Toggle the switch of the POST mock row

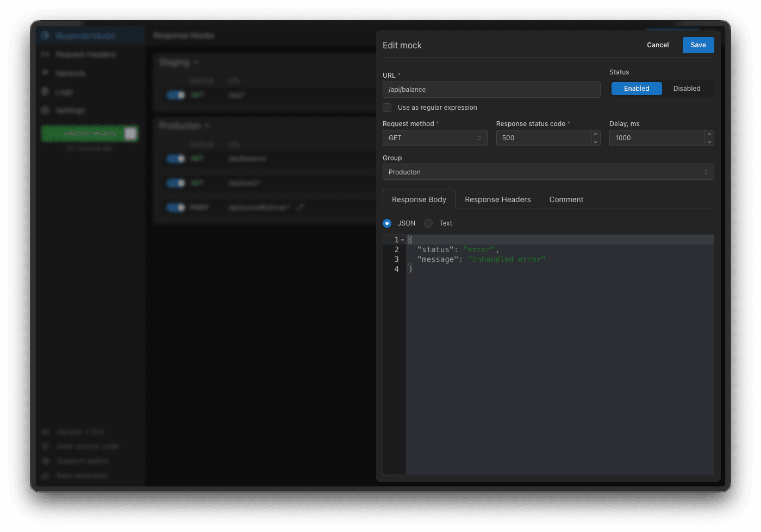tap(176, 208)
